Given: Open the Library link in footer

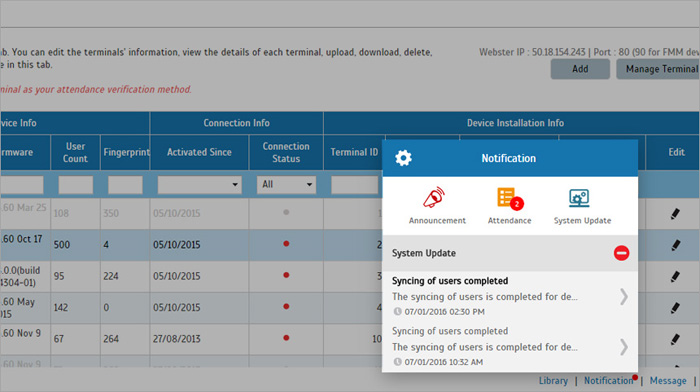Looking at the screenshot, I should tap(553, 381).
